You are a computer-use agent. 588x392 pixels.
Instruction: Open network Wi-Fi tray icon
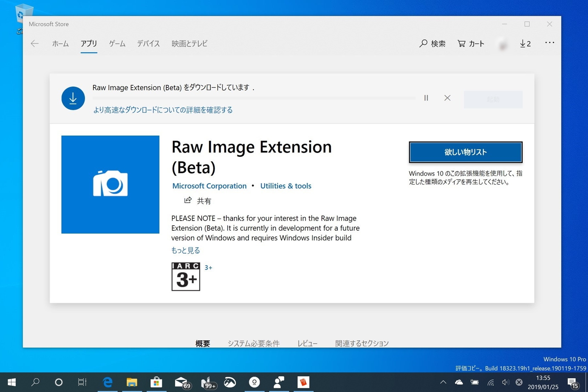[491, 382]
